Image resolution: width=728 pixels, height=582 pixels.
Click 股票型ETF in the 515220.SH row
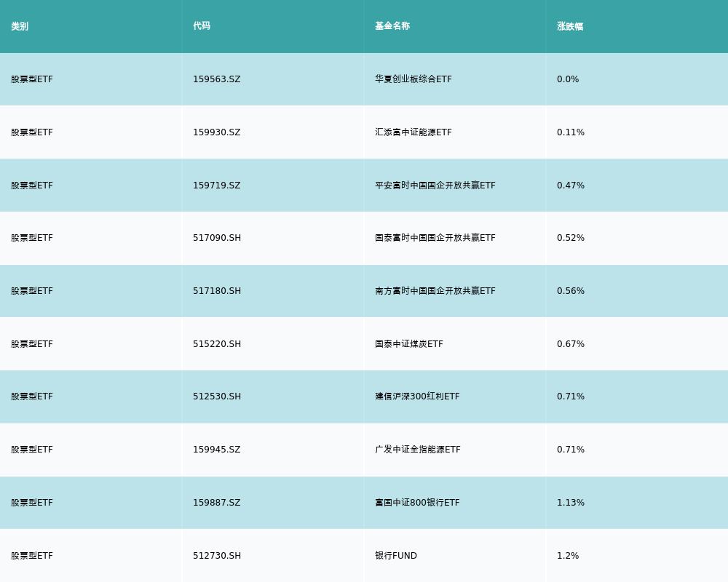[x=32, y=344]
